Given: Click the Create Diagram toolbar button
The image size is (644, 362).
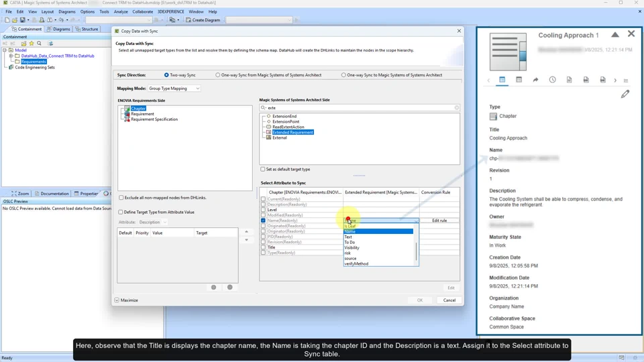Looking at the screenshot, I should pos(203,19).
